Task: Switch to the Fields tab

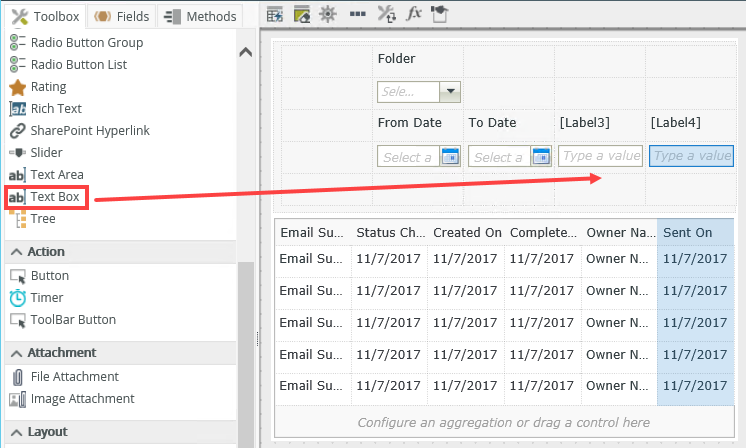Action: pos(122,17)
